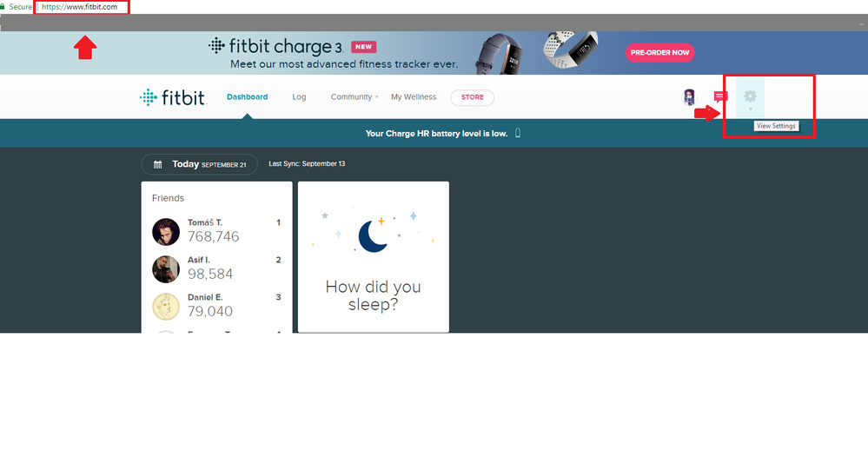Click the Fitbit Charge 3 banner logo
The width and height of the screenshot is (868, 470).
pos(275,46)
